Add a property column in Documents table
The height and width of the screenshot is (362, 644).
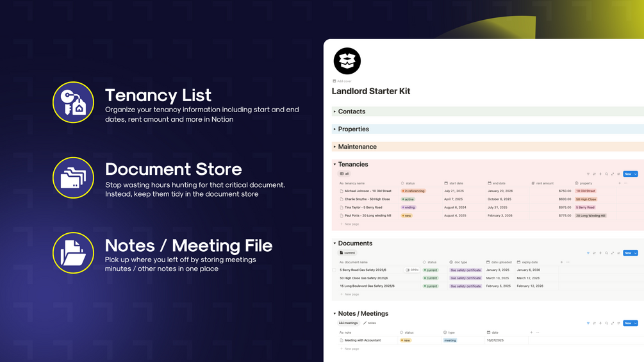[561, 262]
